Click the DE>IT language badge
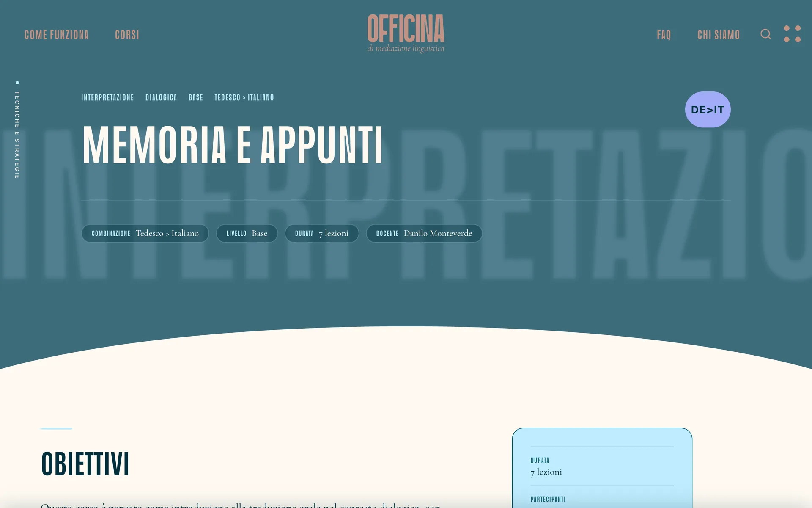This screenshot has width=812, height=508. tap(708, 110)
